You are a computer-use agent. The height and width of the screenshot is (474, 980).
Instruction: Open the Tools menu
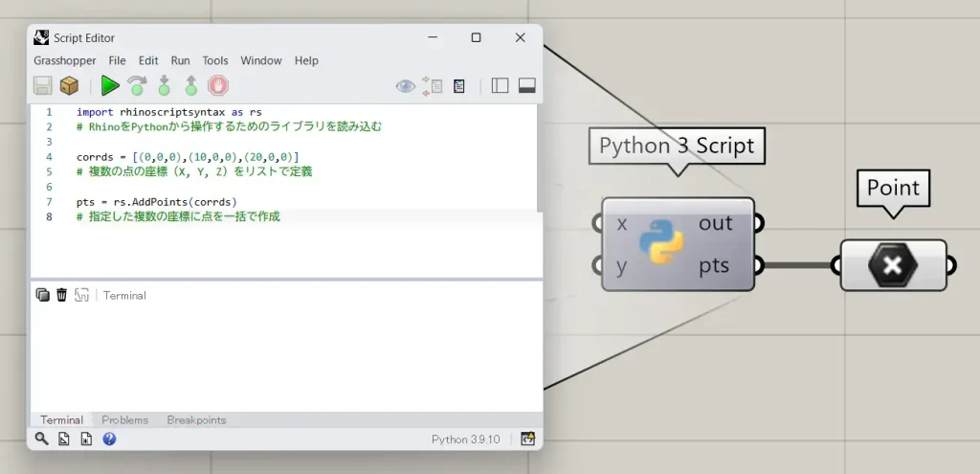[215, 60]
